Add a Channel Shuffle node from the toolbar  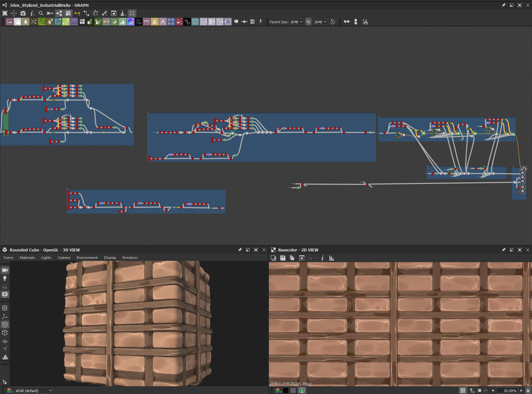(33, 22)
